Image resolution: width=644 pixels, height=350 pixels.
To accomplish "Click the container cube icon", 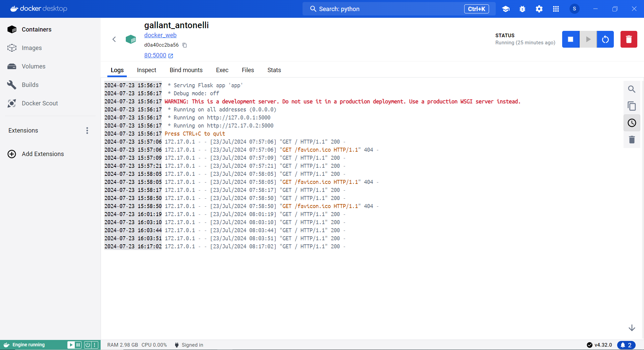I will coord(131,39).
